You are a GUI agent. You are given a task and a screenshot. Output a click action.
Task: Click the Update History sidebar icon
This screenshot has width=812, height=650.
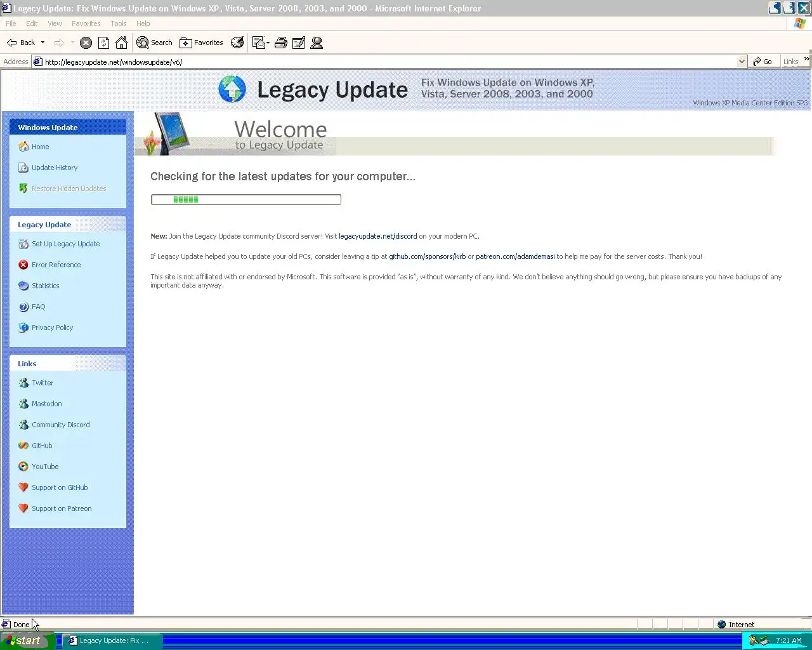coord(23,168)
